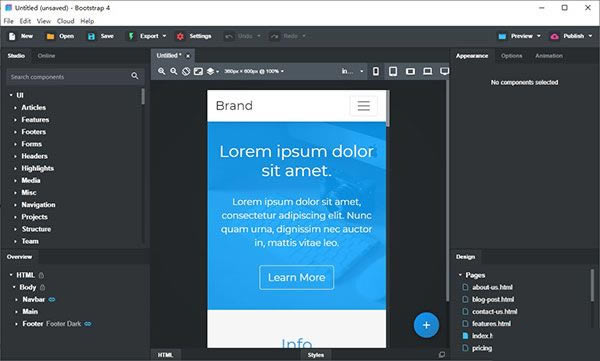Expand the Footer tree node
This screenshot has width=600, height=361.
(16, 324)
